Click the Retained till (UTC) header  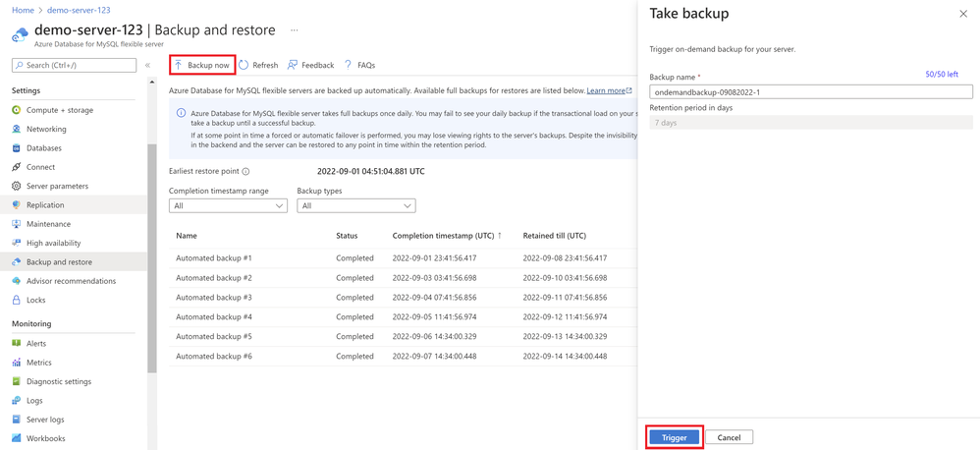coord(555,236)
